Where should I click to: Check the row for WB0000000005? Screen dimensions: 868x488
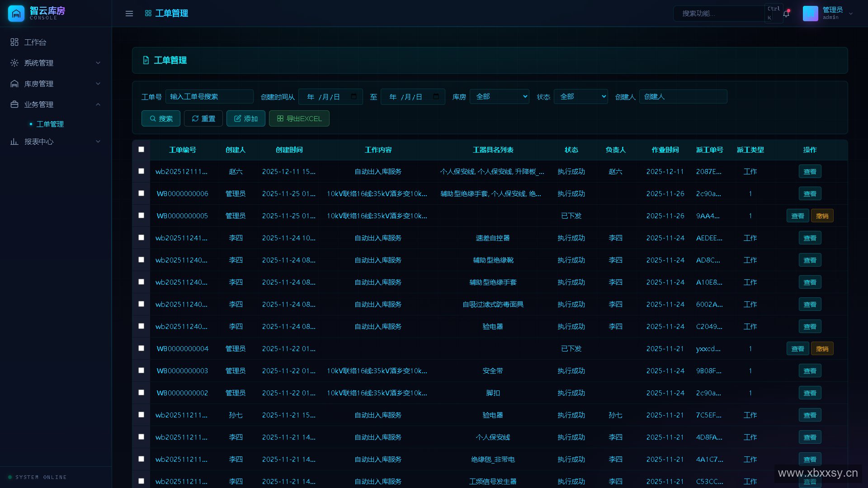[x=141, y=216]
